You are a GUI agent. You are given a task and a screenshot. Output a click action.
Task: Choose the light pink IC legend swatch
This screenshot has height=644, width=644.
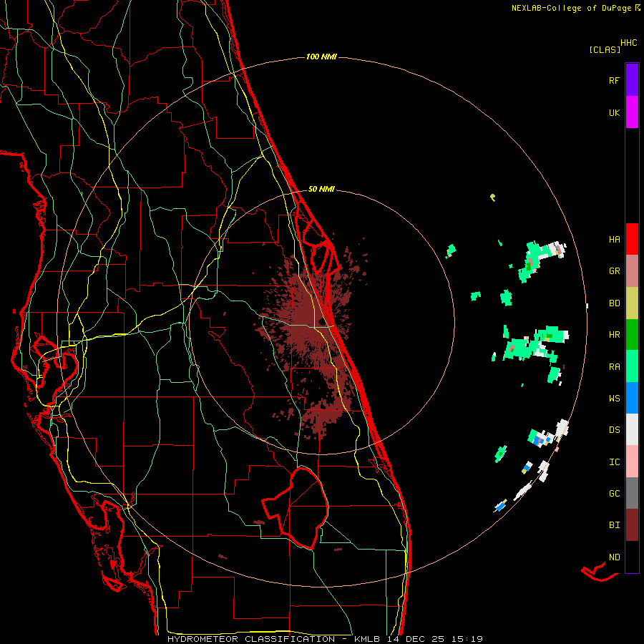pyautogui.click(x=632, y=462)
